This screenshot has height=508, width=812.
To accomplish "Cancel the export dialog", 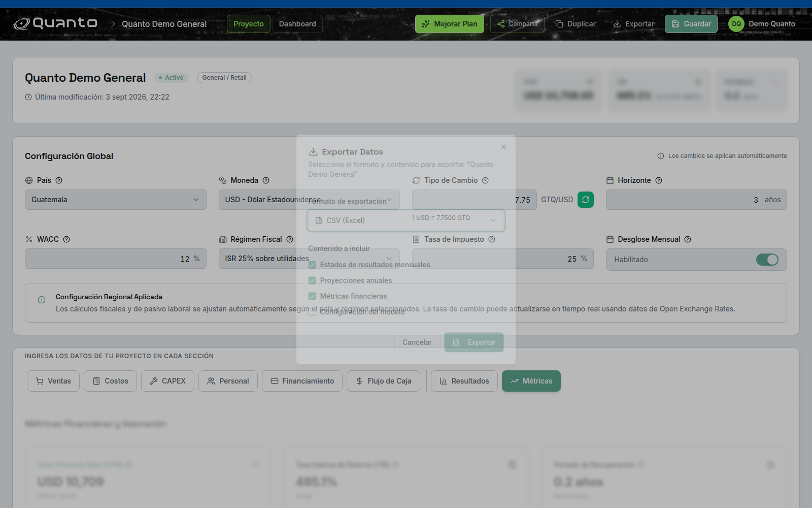I will (x=417, y=342).
